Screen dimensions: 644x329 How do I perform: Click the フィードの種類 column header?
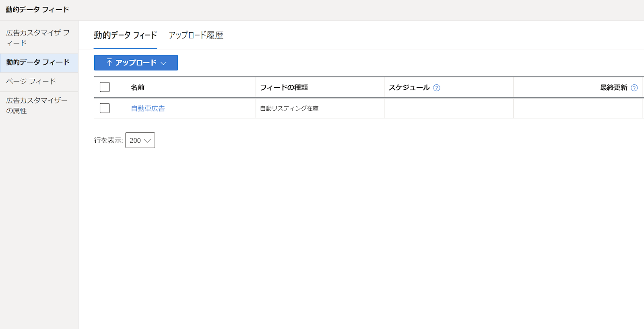284,87
